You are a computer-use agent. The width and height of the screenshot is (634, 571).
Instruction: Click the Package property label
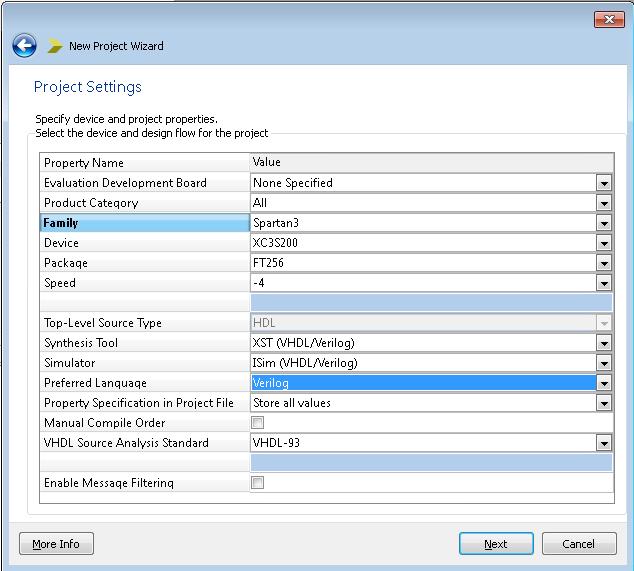(x=66, y=263)
